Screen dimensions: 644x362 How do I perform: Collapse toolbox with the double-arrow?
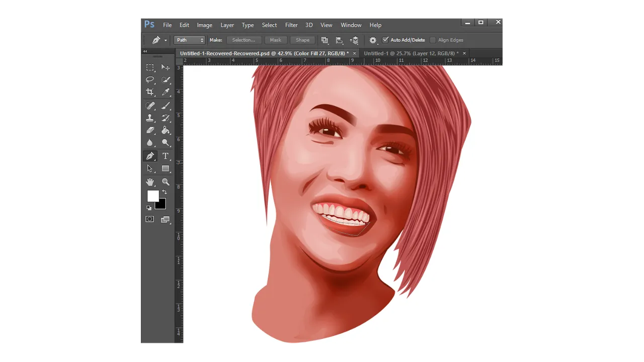click(x=145, y=51)
